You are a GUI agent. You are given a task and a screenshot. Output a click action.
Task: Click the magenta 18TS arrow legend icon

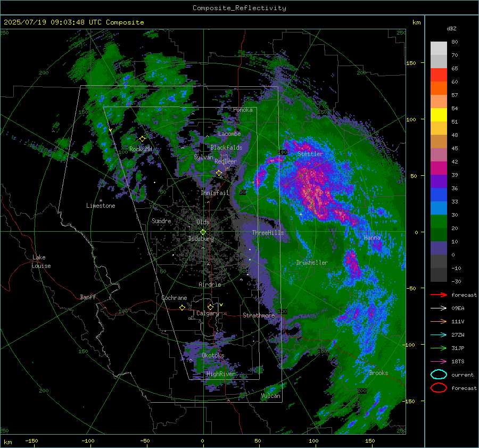tap(439, 362)
